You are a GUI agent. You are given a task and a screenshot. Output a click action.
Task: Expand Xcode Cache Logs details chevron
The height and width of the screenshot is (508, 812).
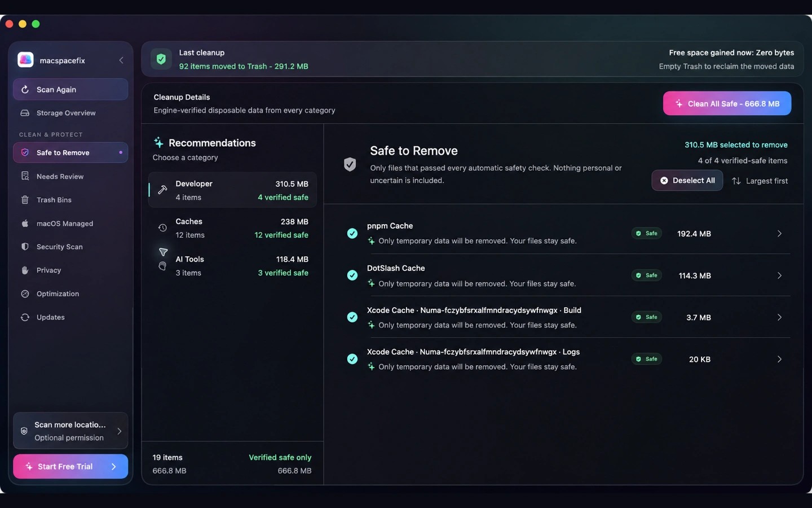[779, 359]
